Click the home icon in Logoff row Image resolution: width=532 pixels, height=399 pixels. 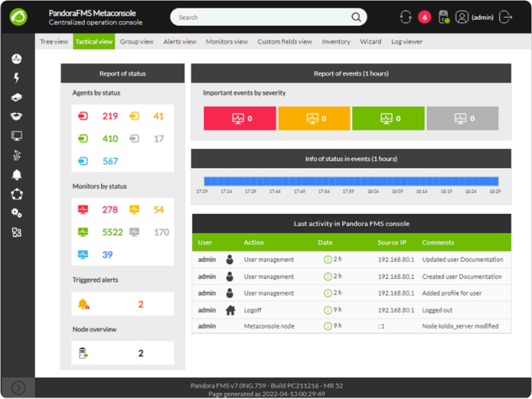230,310
